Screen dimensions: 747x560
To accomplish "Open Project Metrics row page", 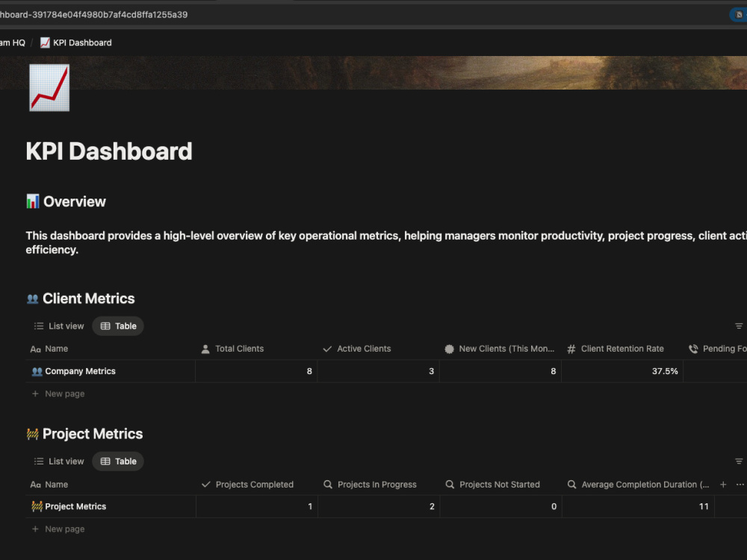I will click(x=75, y=507).
